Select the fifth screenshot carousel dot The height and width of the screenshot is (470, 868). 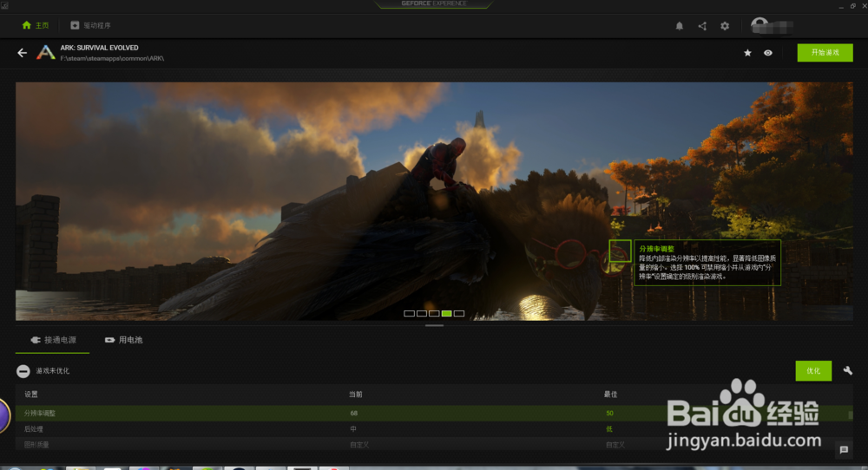(459, 314)
